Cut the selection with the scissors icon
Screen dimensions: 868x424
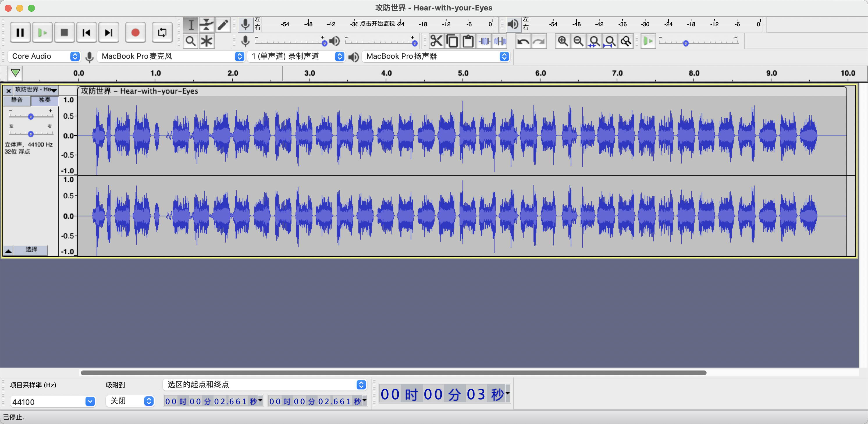tap(436, 41)
